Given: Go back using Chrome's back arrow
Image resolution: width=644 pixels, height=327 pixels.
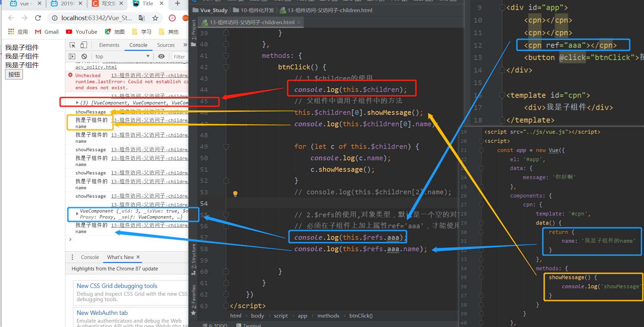Looking at the screenshot, I should coord(11,18).
